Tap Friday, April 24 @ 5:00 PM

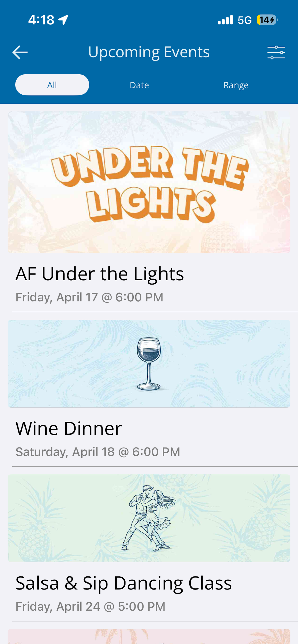pyautogui.click(x=90, y=606)
